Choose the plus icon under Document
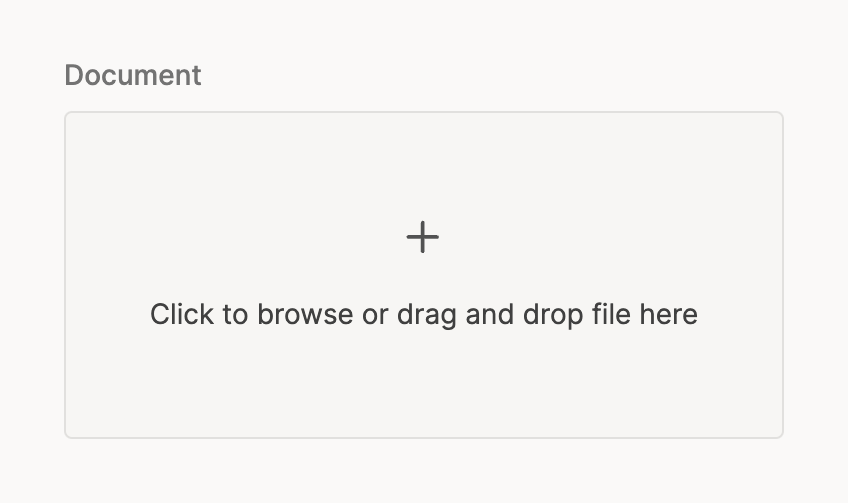 [x=423, y=237]
